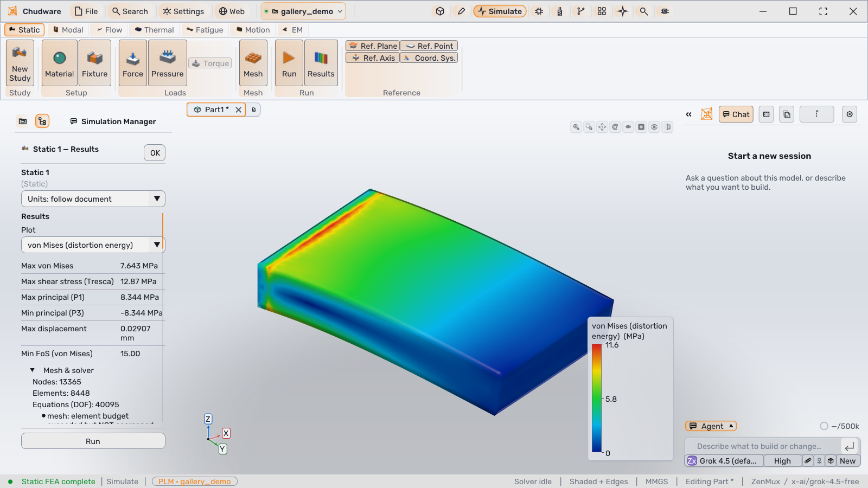Image resolution: width=868 pixels, height=488 pixels.
Task: Switch to the Flow study tab
Action: tap(109, 30)
